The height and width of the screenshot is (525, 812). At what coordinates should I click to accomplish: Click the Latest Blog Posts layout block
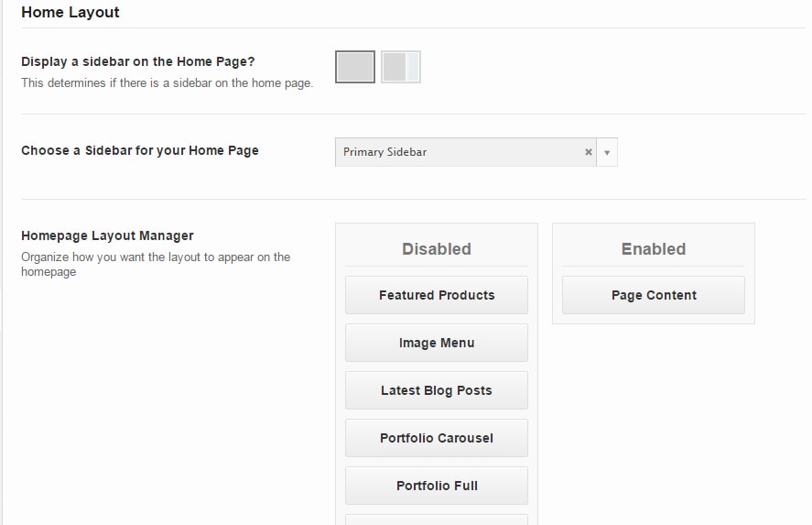[x=437, y=390]
